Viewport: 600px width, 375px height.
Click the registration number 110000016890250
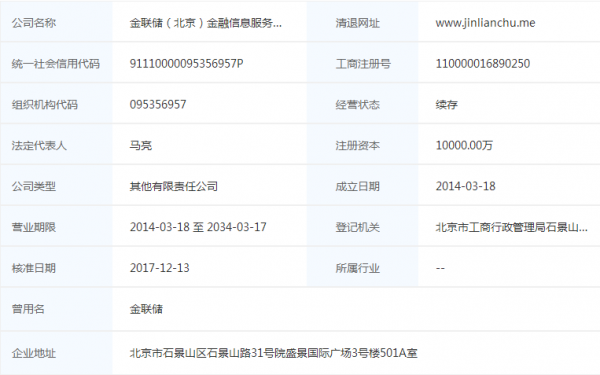[x=483, y=64]
